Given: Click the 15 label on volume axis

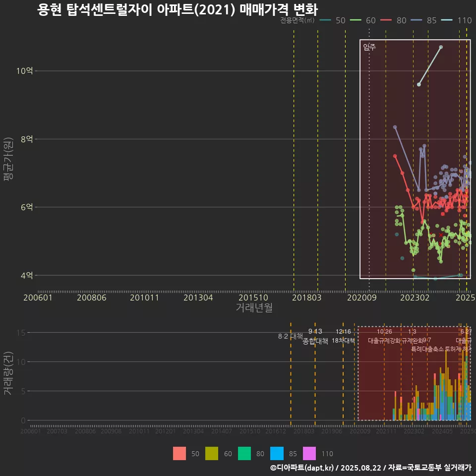Looking at the screenshot, I should pos(21,332).
